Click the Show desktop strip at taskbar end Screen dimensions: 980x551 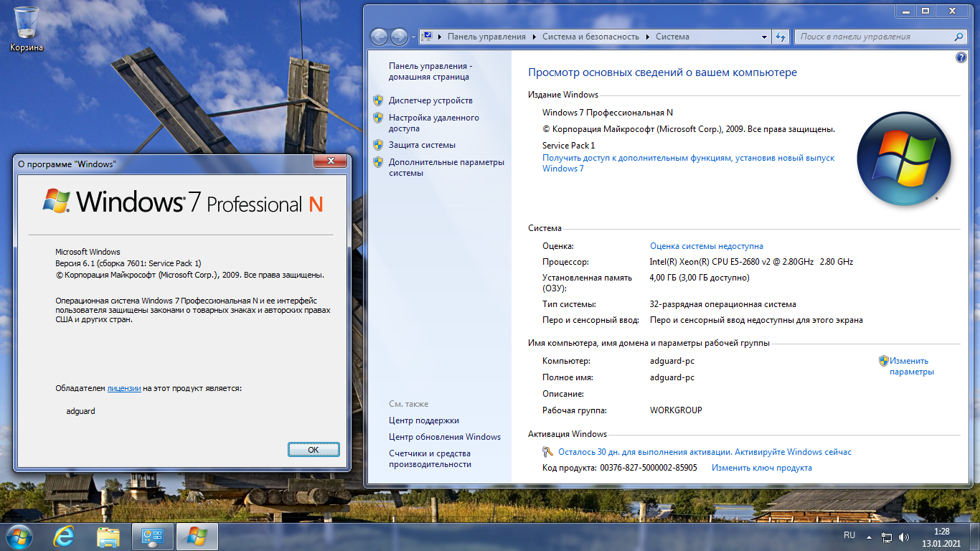click(974, 537)
